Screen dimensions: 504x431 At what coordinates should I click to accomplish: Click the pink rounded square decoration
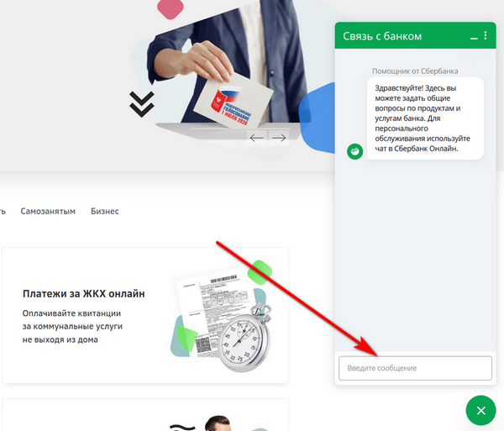[x=171, y=8]
